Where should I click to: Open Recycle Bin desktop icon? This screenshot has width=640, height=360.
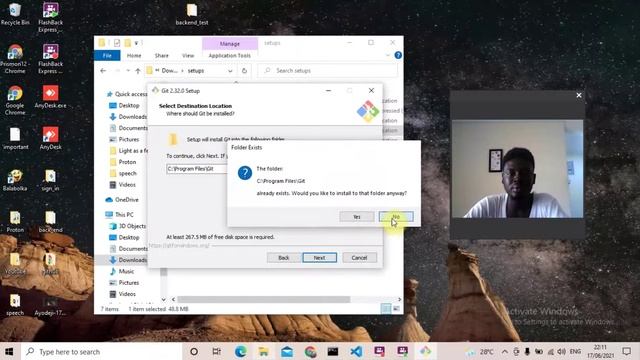coord(15,14)
